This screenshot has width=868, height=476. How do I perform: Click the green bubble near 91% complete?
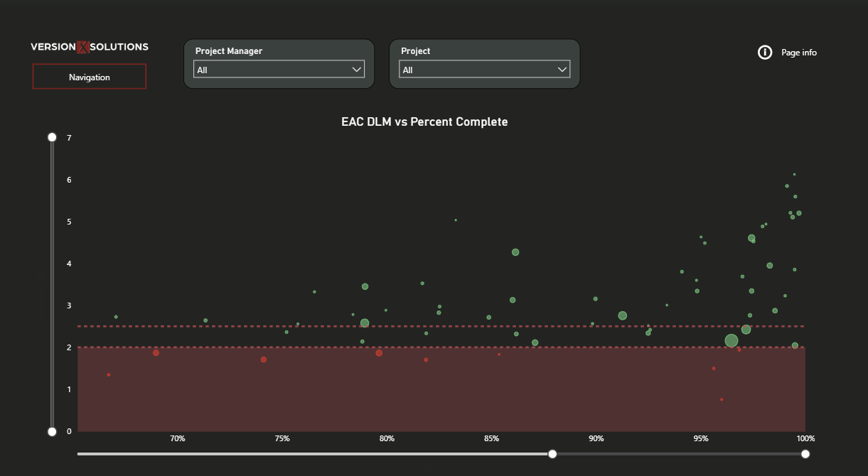622,315
